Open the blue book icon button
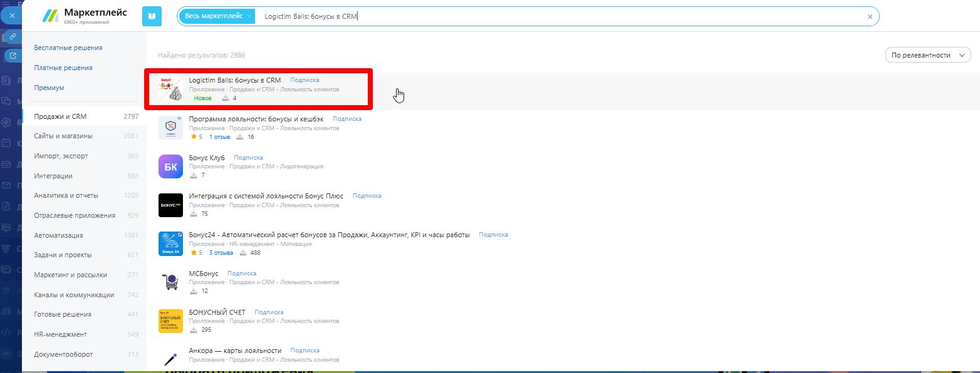 point(152,16)
